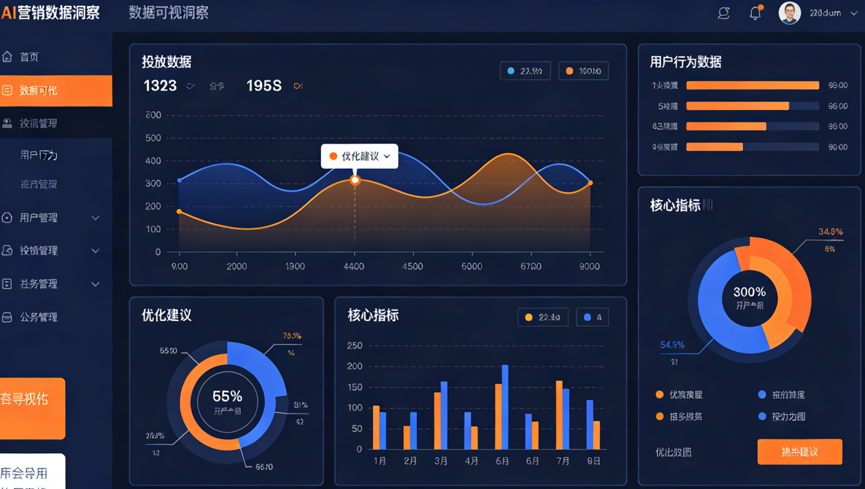This screenshot has height=489, width=865.
Task: Toggle the orange legend chip in 投放数据 chart
Action: click(584, 71)
